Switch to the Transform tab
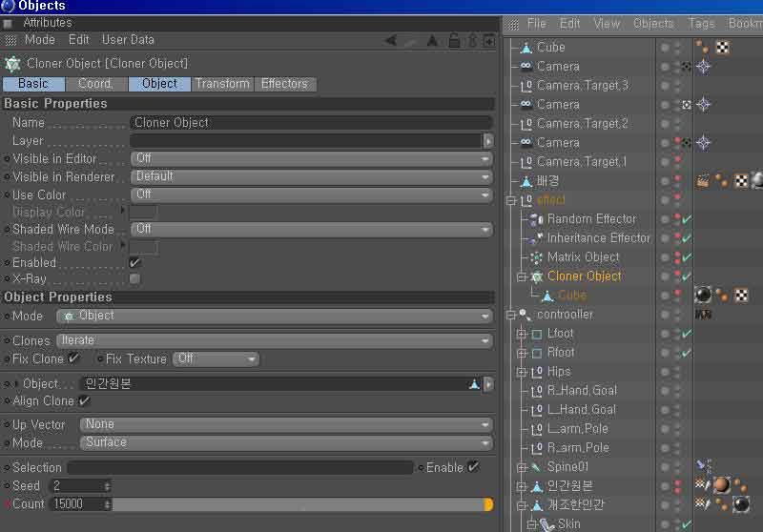The image size is (763, 532). [222, 84]
